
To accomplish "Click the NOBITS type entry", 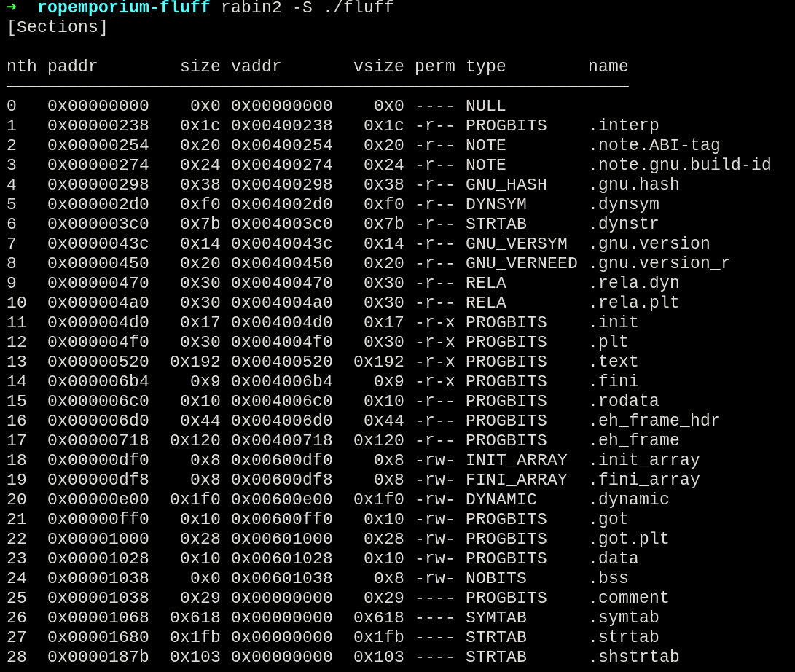I will [496, 579].
